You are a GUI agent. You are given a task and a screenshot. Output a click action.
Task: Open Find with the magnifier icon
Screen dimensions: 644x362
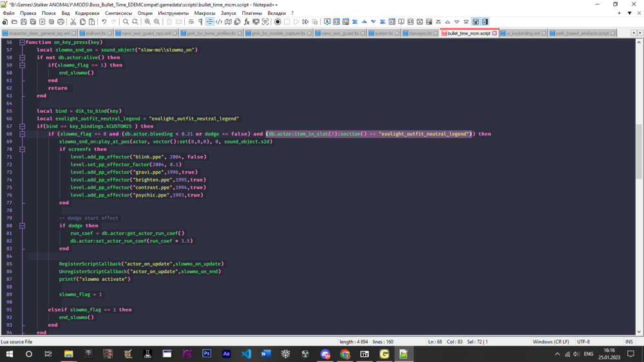click(126, 22)
